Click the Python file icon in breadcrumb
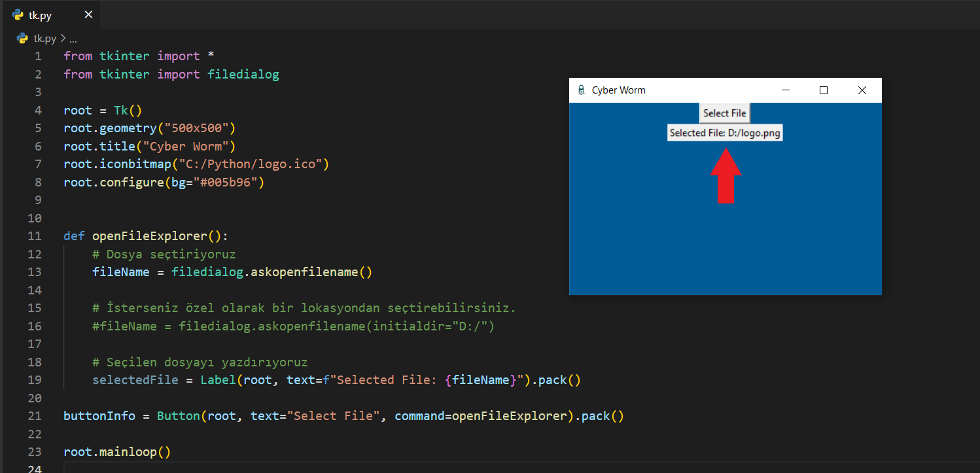 tap(23, 39)
